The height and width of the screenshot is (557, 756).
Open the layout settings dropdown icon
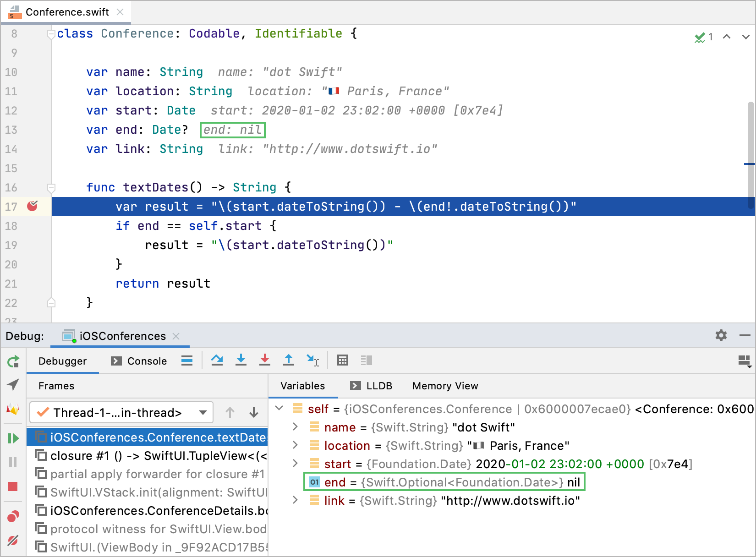coord(744,361)
